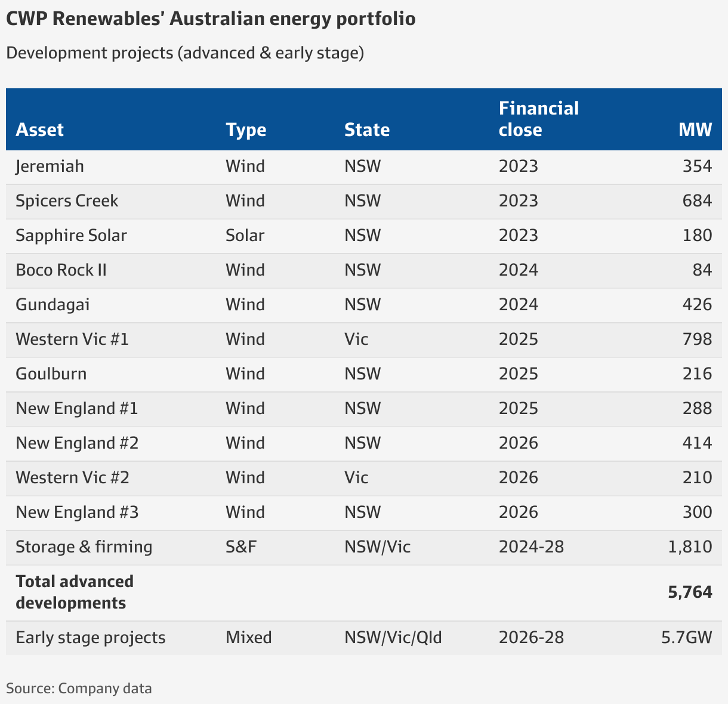Screen dimensions: 728x704
Task: Select the 'Gundagai' asset cell
Action: click(x=53, y=304)
